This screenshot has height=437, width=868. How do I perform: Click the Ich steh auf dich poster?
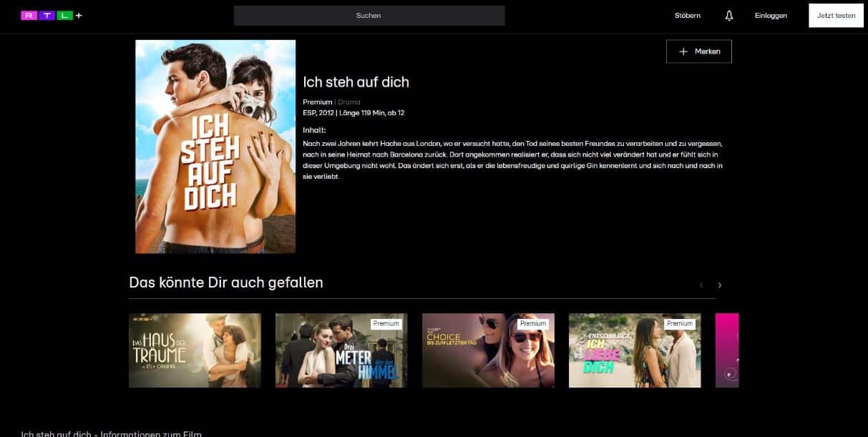(215, 147)
